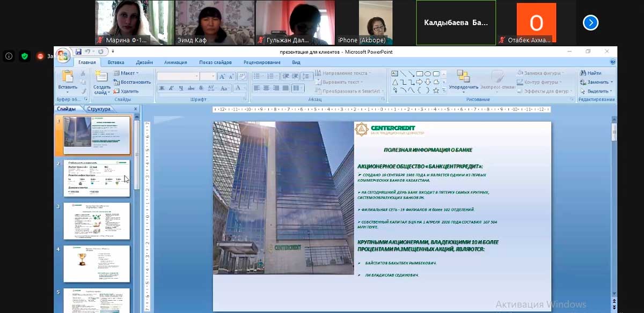Select the star shape in shapes gallery
644x313 pixels.
[x=436, y=91]
